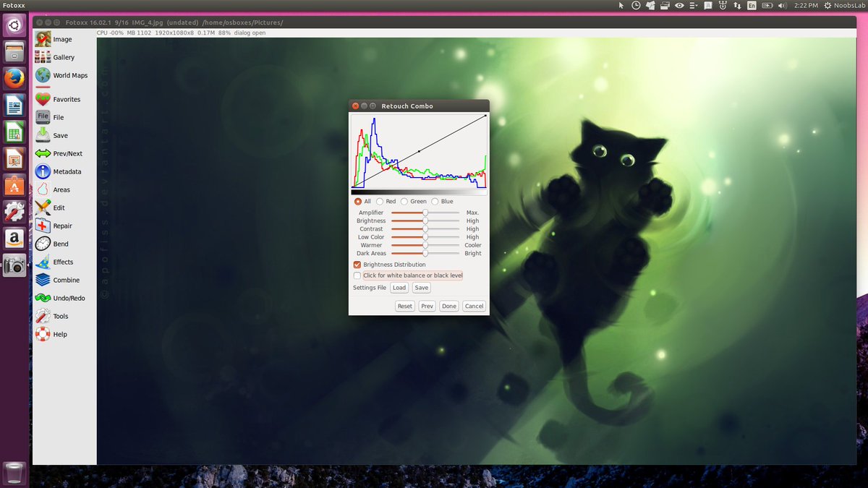Click the Undo/Redo icon
The width and height of the screenshot is (868, 488).
tap(43, 298)
